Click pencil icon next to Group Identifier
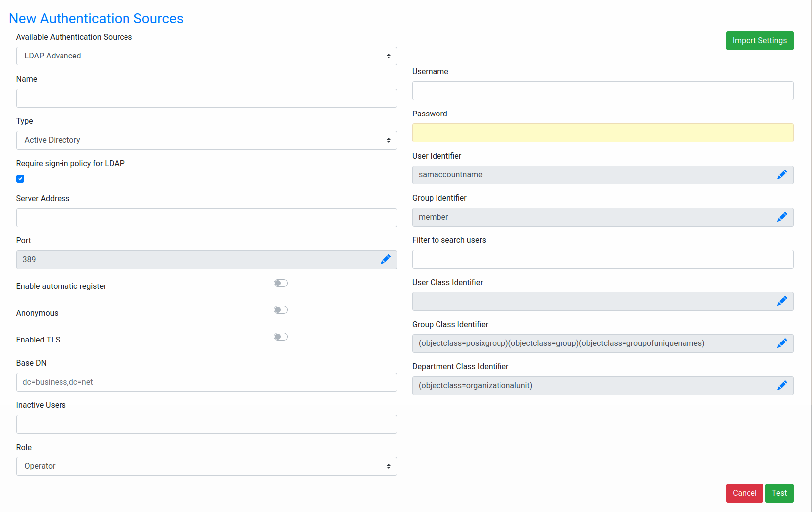This screenshot has width=812, height=513. coord(782,217)
